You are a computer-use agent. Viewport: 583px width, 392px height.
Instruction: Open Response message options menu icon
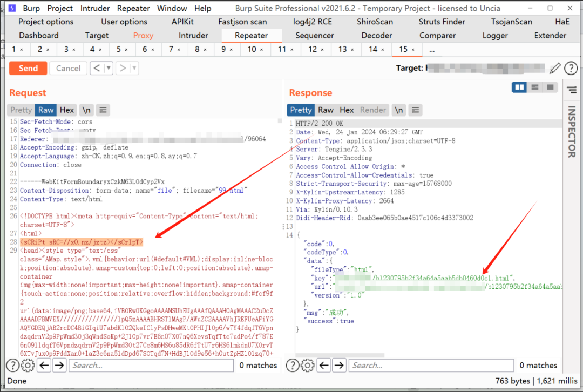point(415,110)
